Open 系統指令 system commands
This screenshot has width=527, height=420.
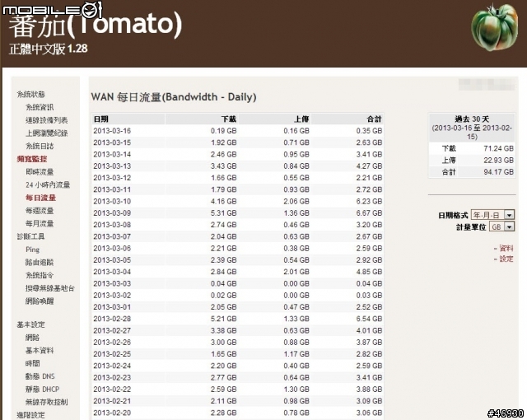[40, 275]
